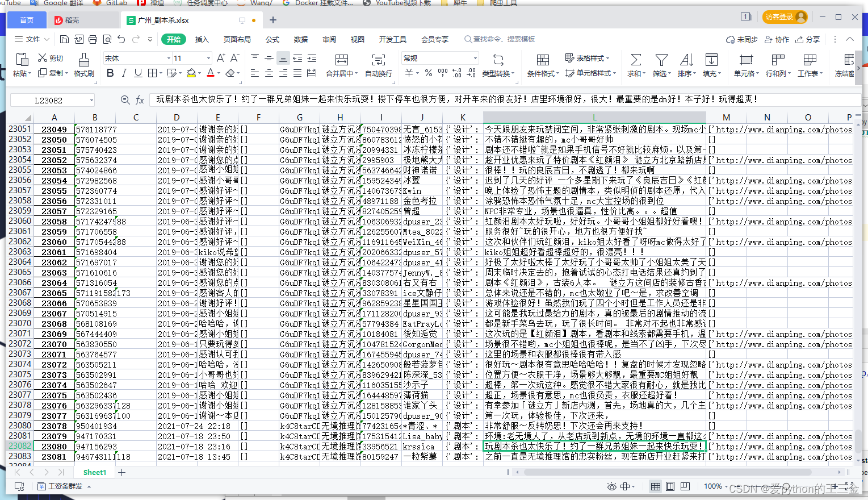The height and width of the screenshot is (500, 868).
Task: Click the zoom magnifier beside fx
Action: pos(125,100)
